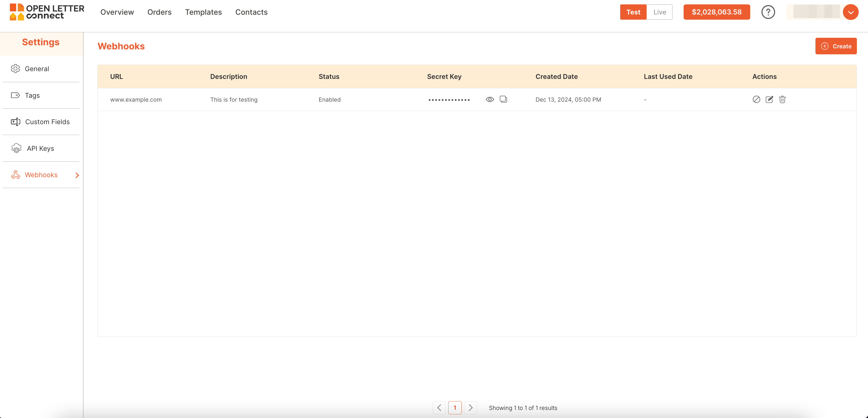Disable the www.example.com webhook
The image size is (868, 418).
756,99
